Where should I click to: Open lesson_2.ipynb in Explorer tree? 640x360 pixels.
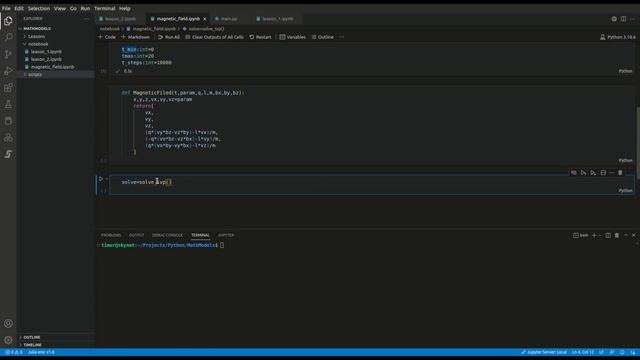[46, 59]
